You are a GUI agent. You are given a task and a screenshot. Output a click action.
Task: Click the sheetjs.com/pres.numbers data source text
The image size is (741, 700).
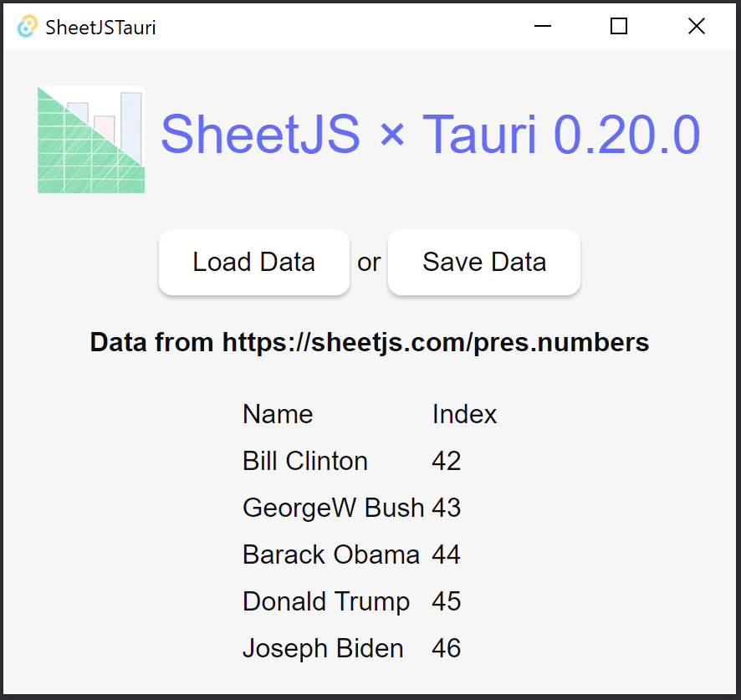coord(370,342)
